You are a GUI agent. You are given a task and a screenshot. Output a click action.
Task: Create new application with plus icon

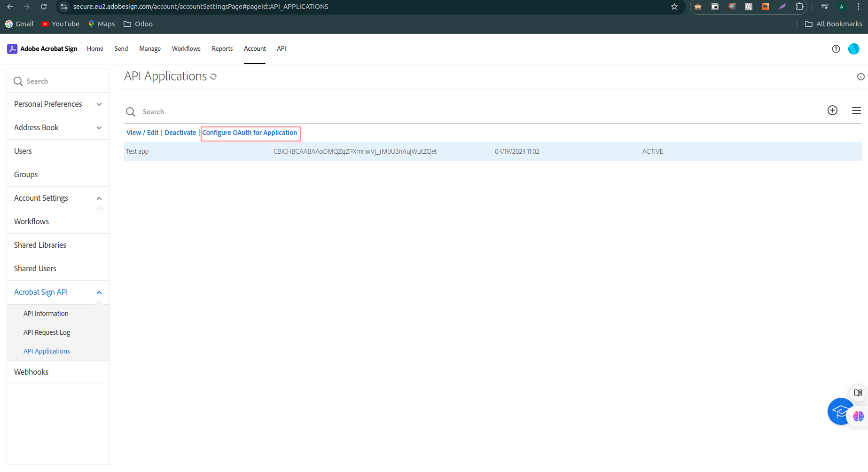point(832,110)
